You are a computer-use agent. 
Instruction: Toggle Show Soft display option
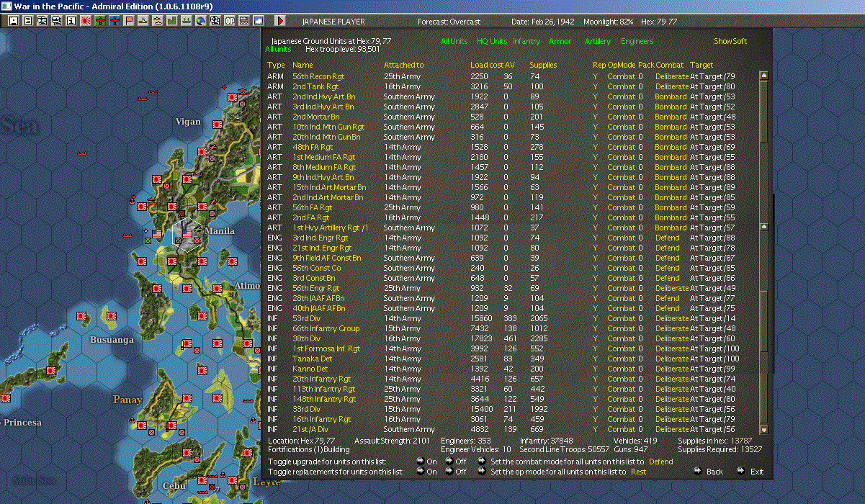coord(730,41)
